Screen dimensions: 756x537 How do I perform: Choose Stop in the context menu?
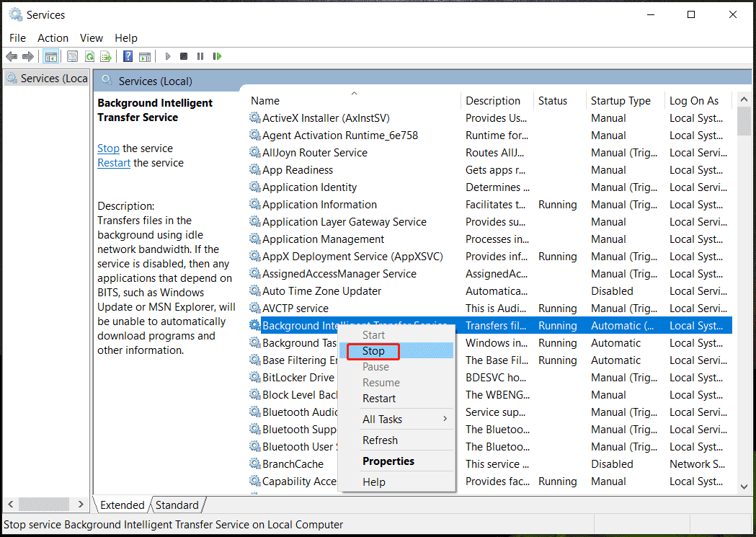(x=373, y=351)
